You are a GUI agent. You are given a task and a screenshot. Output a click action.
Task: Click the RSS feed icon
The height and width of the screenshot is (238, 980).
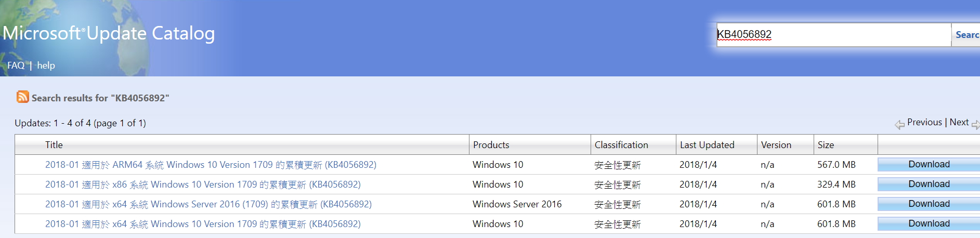pyautogui.click(x=22, y=97)
